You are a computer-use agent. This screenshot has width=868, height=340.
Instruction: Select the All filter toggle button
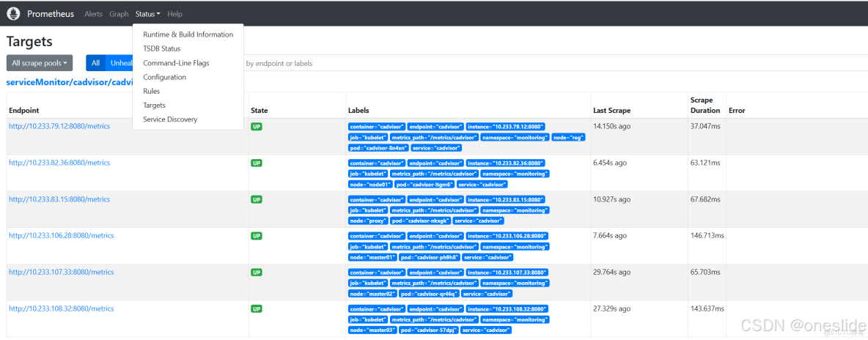pyautogui.click(x=96, y=63)
